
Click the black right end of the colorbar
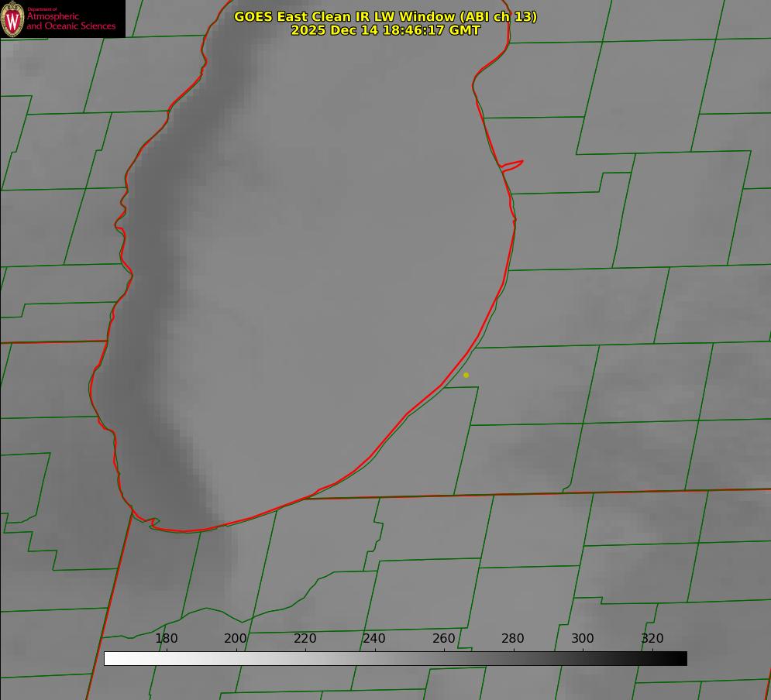point(681,658)
